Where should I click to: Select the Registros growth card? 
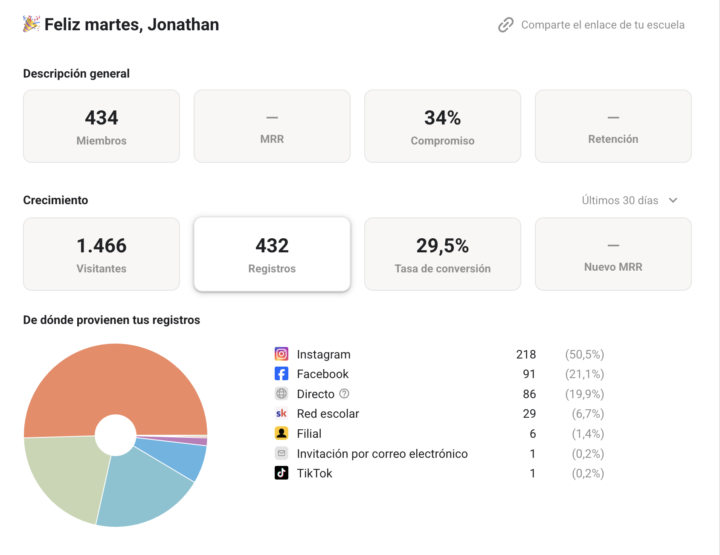[x=272, y=254]
